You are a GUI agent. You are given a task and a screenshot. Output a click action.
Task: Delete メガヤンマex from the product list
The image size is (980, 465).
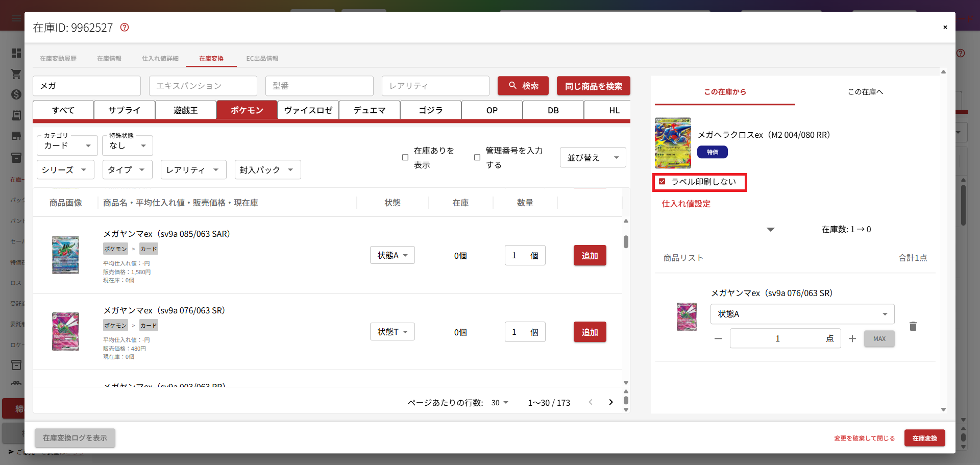913,326
